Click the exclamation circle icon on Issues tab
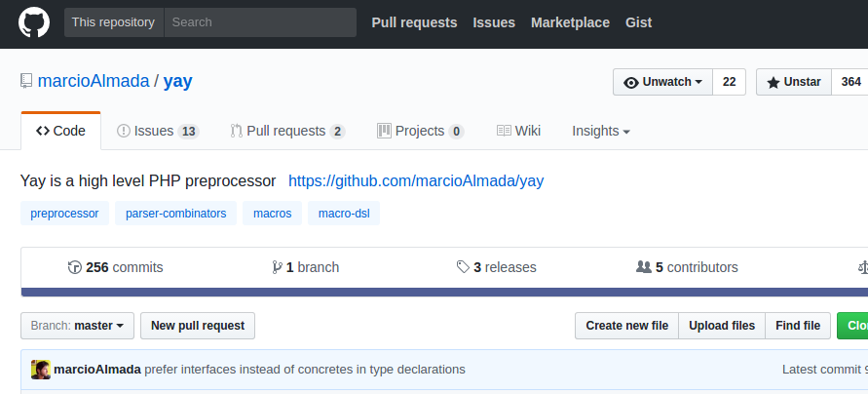The image size is (868, 394). tap(123, 131)
